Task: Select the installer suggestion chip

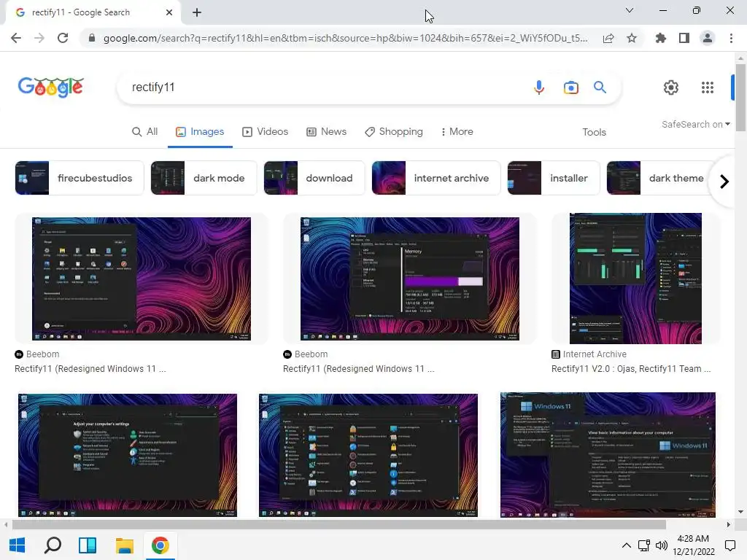Action: pyautogui.click(x=554, y=178)
